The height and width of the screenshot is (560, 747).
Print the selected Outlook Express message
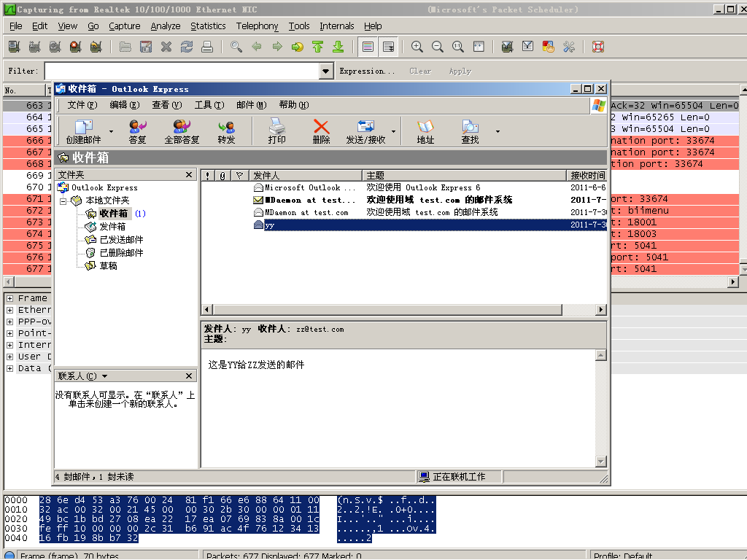click(276, 131)
